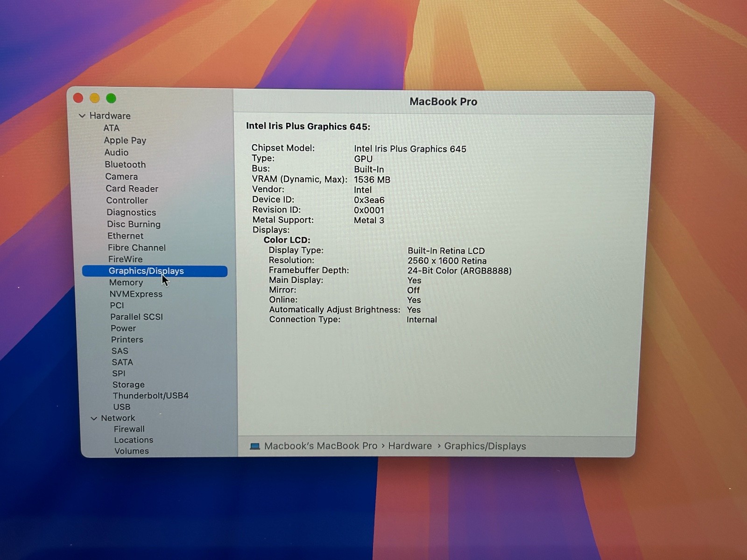Open the Ethernet hardware entry
Image resolution: width=747 pixels, height=560 pixels.
click(125, 236)
